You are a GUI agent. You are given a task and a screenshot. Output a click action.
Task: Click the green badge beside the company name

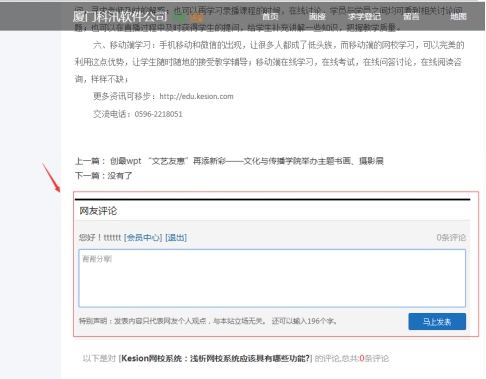[179, 17]
